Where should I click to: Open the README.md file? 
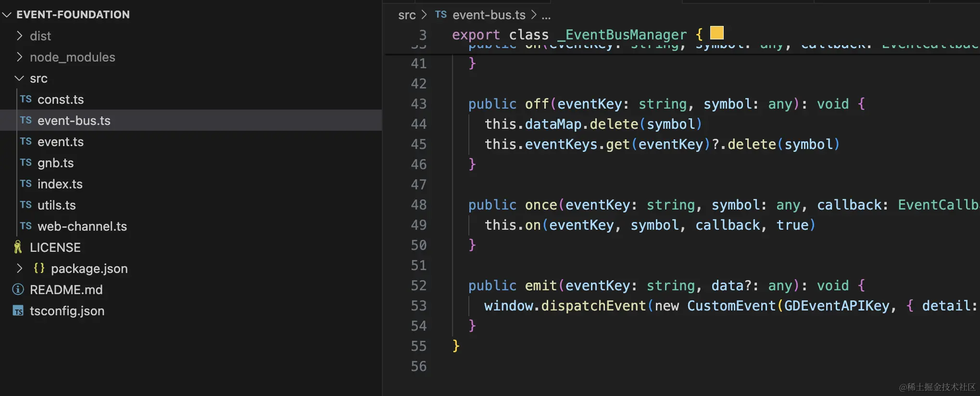[x=66, y=290]
